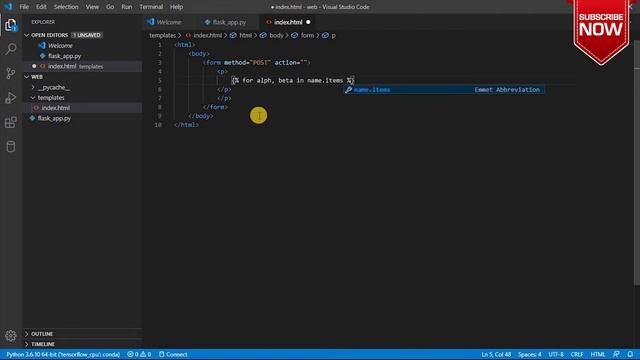Open the File menu
This screenshot has width=640, height=360.
[24, 7]
